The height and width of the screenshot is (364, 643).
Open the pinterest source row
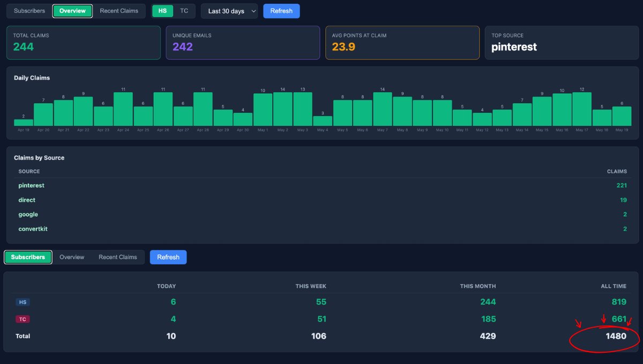[x=323, y=185]
